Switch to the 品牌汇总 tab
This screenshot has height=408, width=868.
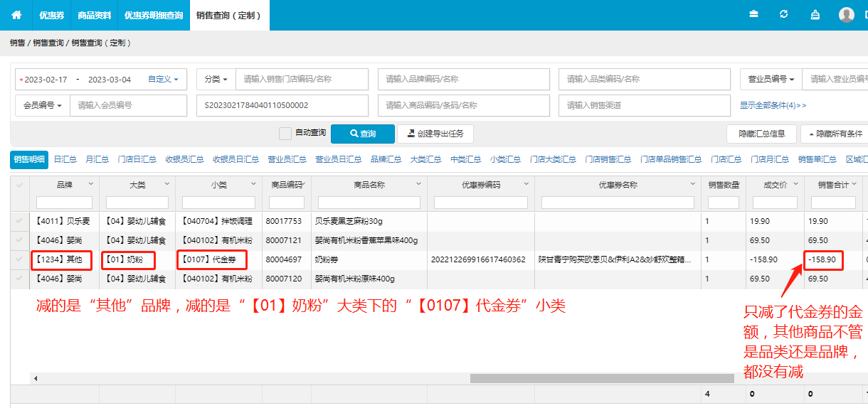pos(386,159)
